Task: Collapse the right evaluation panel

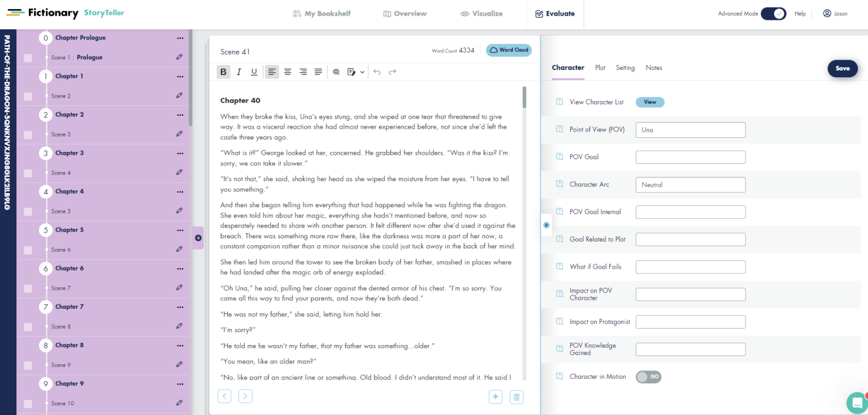Action: pos(546,225)
